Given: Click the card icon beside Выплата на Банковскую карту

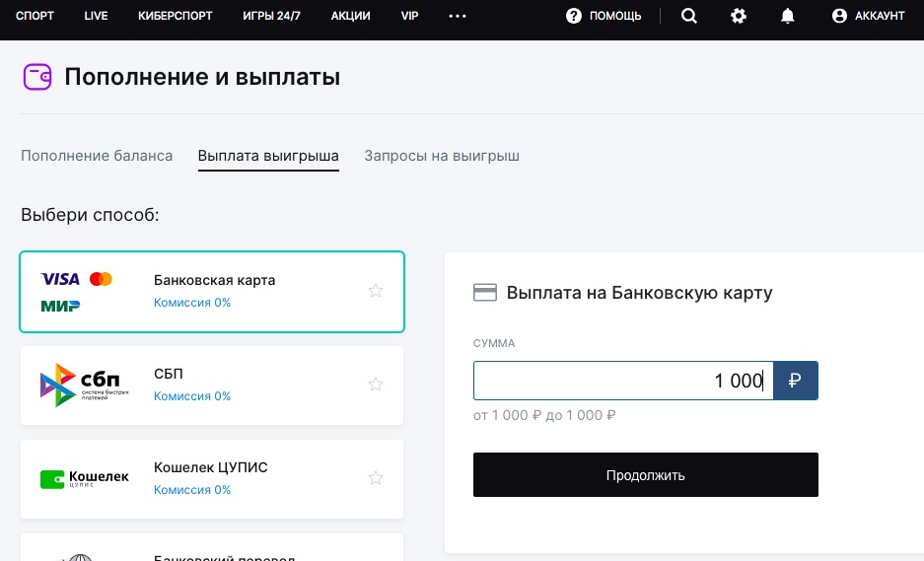Looking at the screenshot, I should point(485,292).
